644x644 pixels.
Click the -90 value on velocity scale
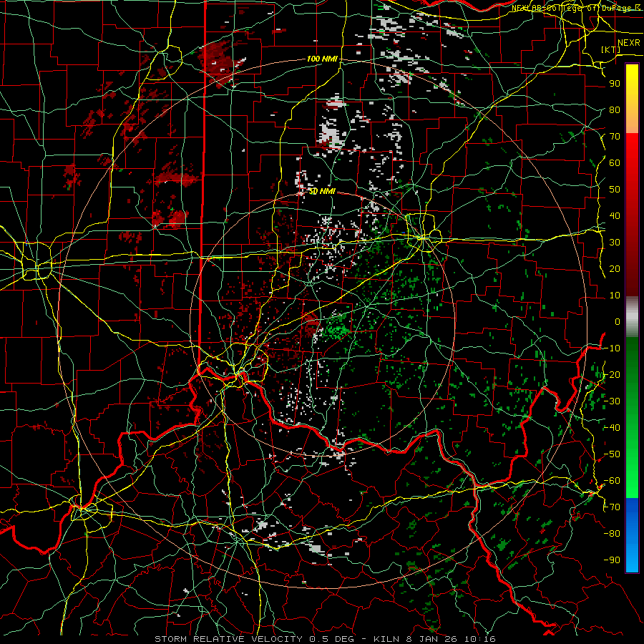(612, 560)
